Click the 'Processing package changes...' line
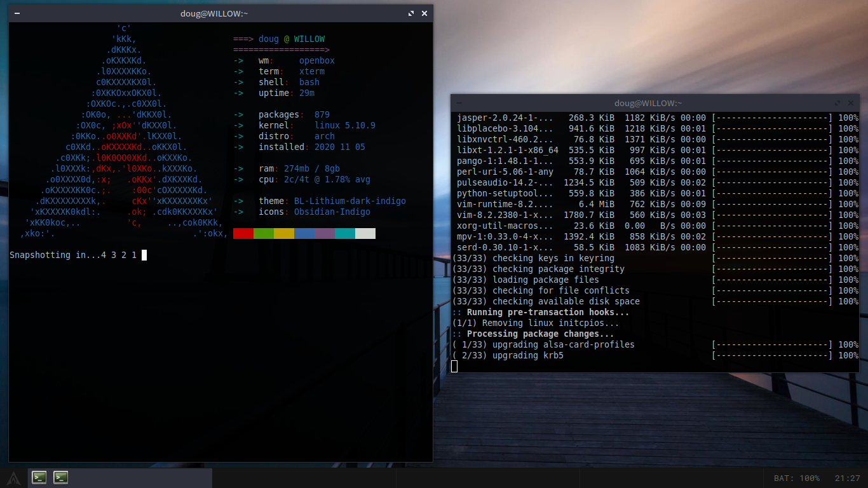The width and height of the screenshot is (868, 488). [x=533, y=334]
